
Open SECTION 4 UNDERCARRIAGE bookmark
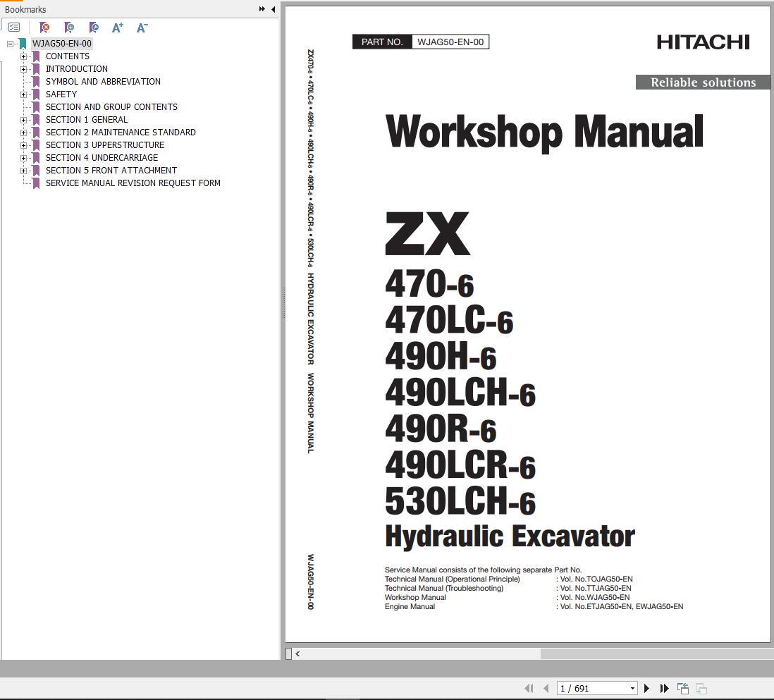pyautogui.click(x=102, y=157)
